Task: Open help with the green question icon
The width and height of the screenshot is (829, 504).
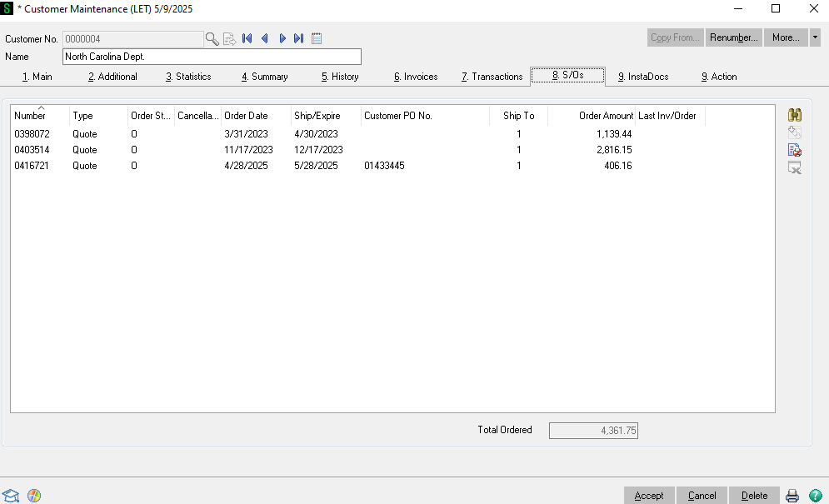Action: tap(815, 496)
